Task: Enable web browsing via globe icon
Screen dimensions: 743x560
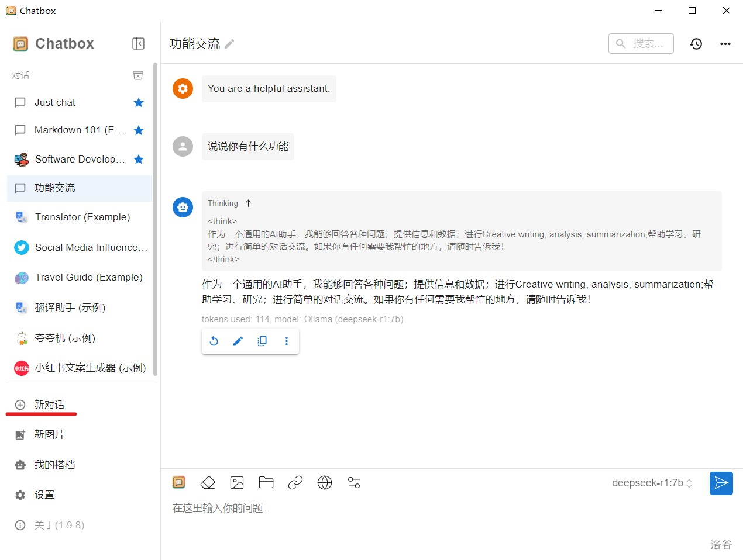Action: [x=325, y=483]
